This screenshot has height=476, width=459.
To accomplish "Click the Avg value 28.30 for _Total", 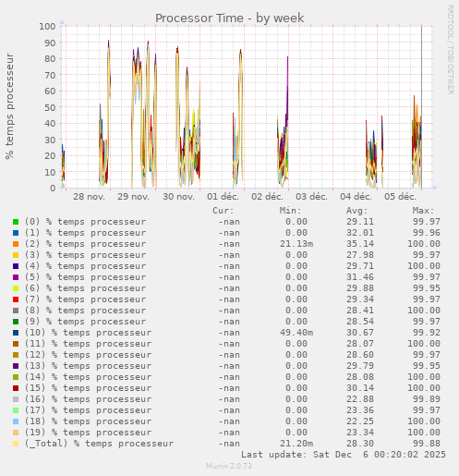I will pyautogui.click(x=360, y=444).
